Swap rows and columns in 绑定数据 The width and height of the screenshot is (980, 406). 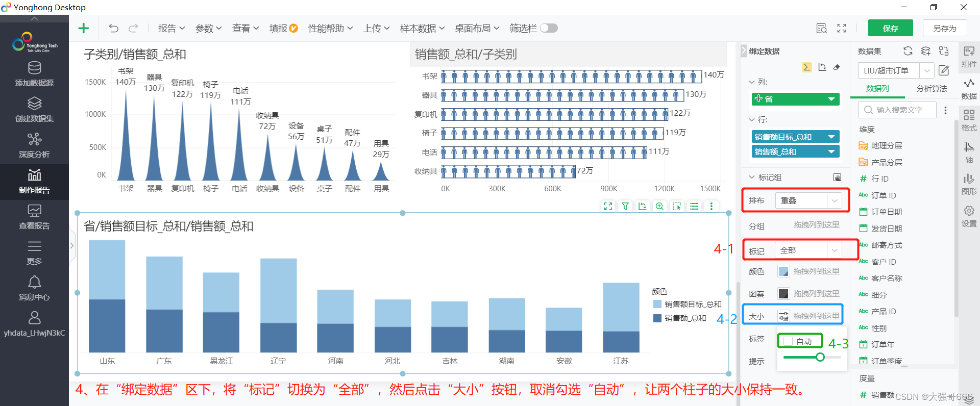click(x=822, y=67)
